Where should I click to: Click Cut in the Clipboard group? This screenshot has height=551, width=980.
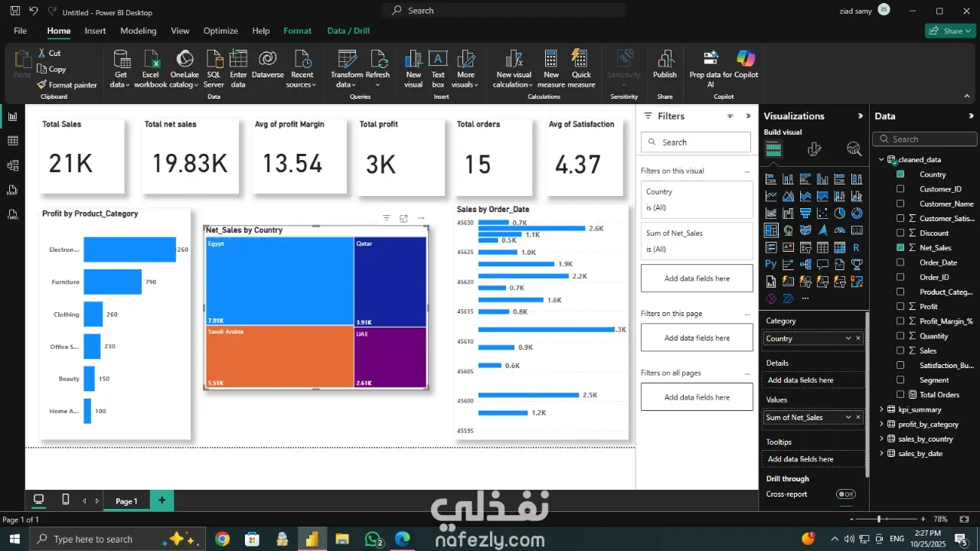49,53
